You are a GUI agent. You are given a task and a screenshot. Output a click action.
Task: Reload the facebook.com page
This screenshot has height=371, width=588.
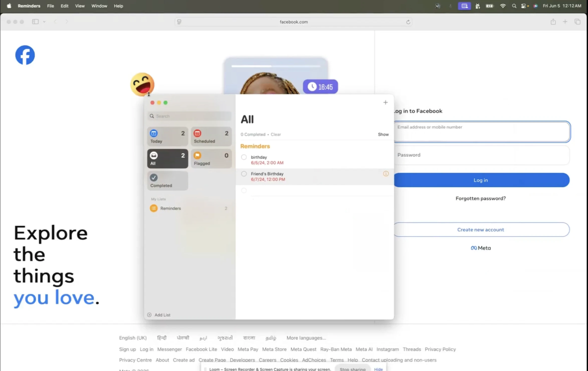point(408,22)
